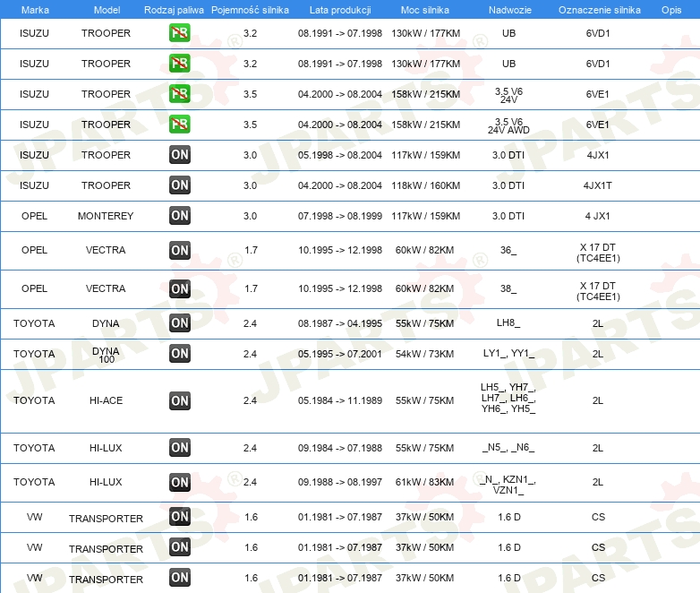Click the Marka column header

pos(34,10)
